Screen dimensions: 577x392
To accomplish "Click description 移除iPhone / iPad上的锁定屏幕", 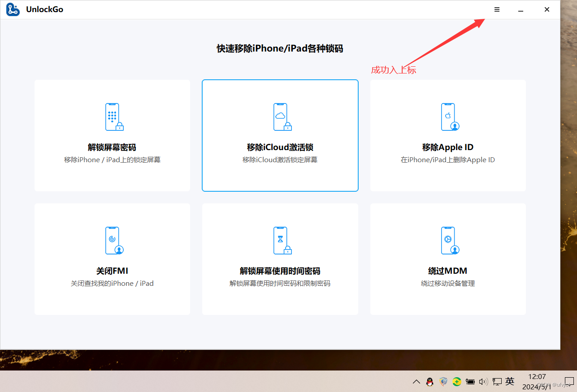I will tap(112, 160).
